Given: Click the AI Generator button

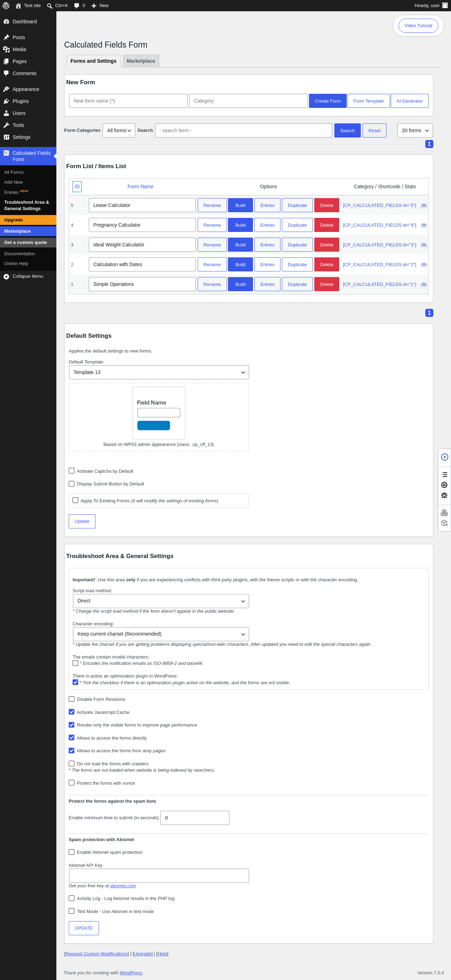Looking at the screenshot, I should [x=409, y=101].
